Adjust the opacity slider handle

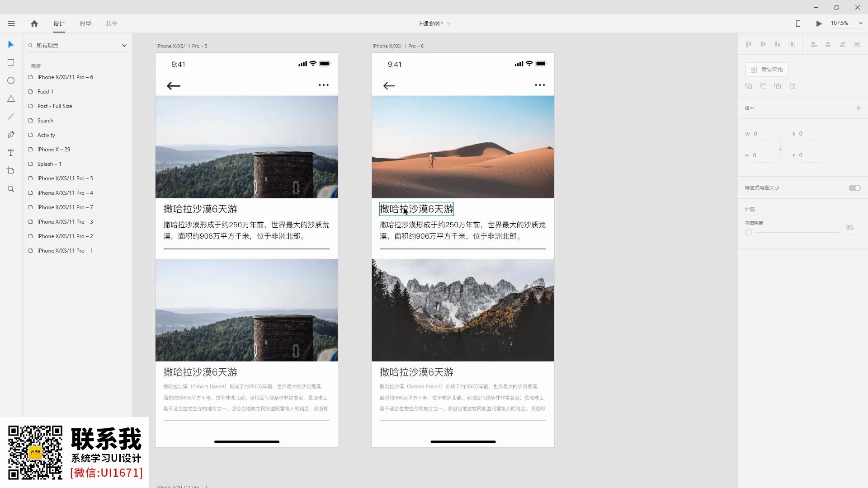(749, 232)
